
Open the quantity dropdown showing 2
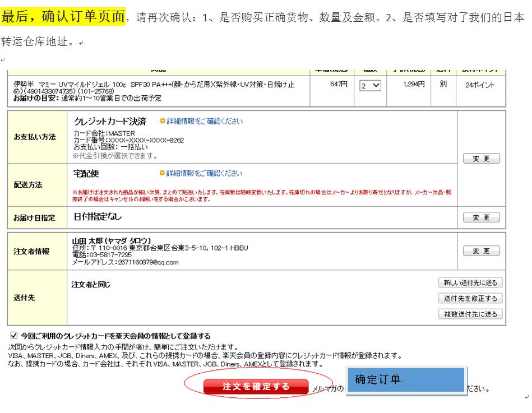click(371, 86)
